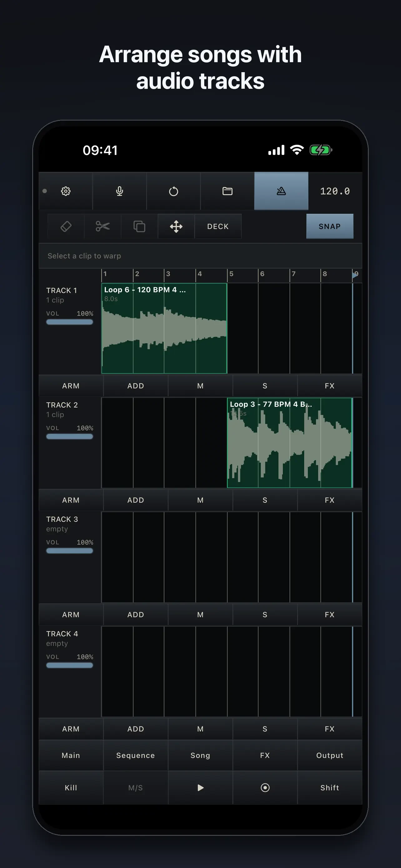
Task: Adjust the Track 1 volume slider
Action: (x=69, y=322)
